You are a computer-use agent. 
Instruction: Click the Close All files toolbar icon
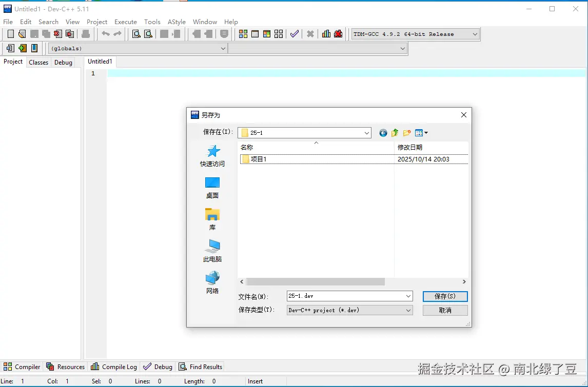pos(69,34)
